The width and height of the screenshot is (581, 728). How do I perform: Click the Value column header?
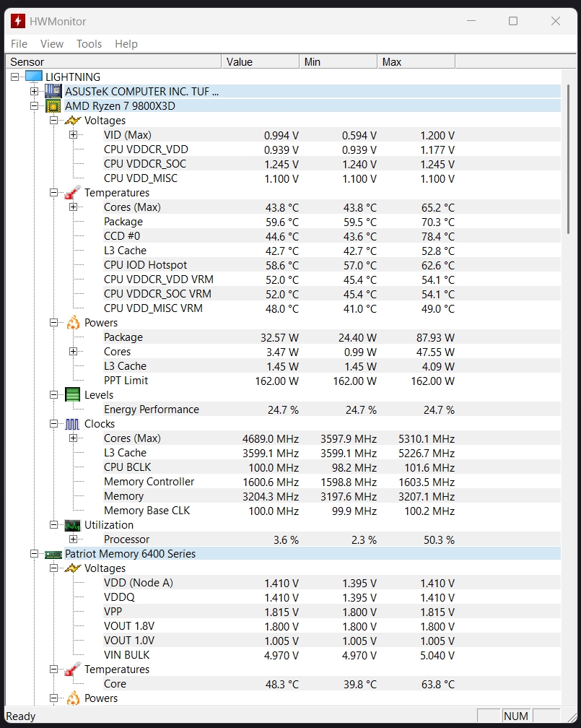[x=260, y=62]
